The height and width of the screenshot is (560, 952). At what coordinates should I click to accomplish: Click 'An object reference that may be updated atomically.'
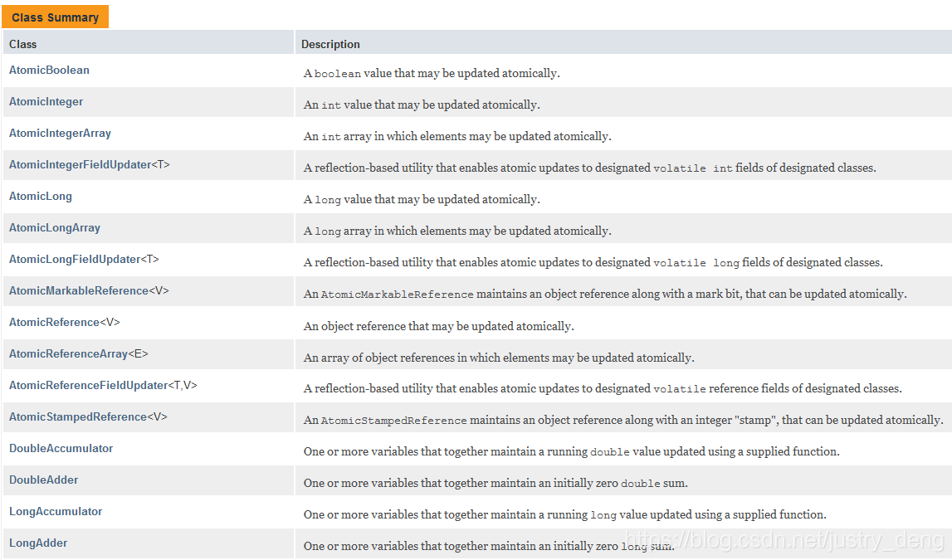click(439, 326)
